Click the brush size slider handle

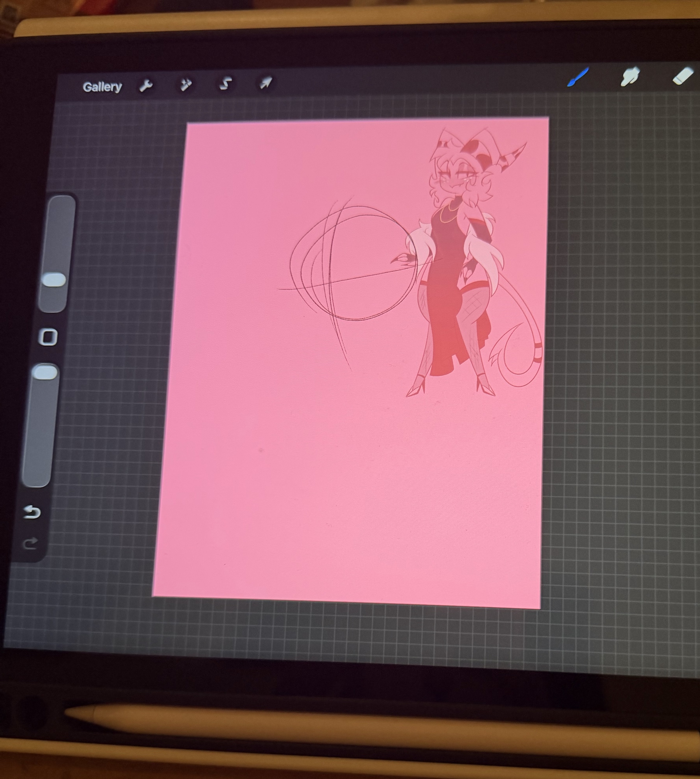pyautogui.click(x=54, y=280)
